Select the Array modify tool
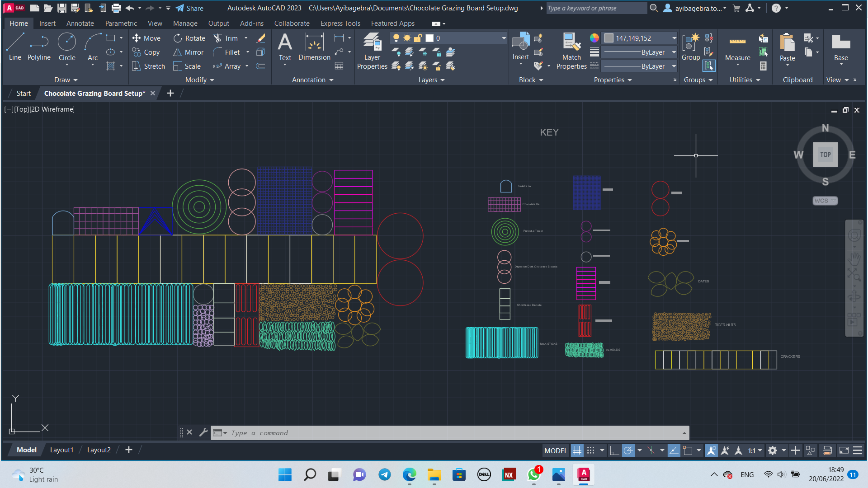Viewport: 868px width, 488px height. (231, 66)
